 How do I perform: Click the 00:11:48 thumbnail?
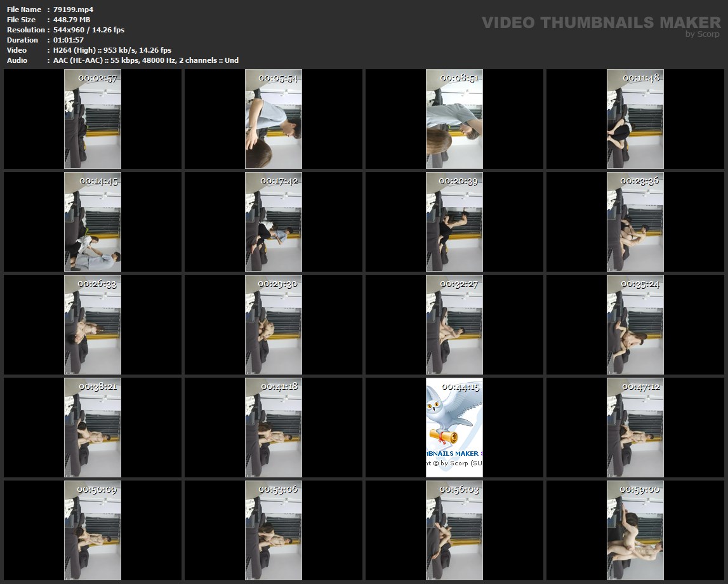coord(635,119)
